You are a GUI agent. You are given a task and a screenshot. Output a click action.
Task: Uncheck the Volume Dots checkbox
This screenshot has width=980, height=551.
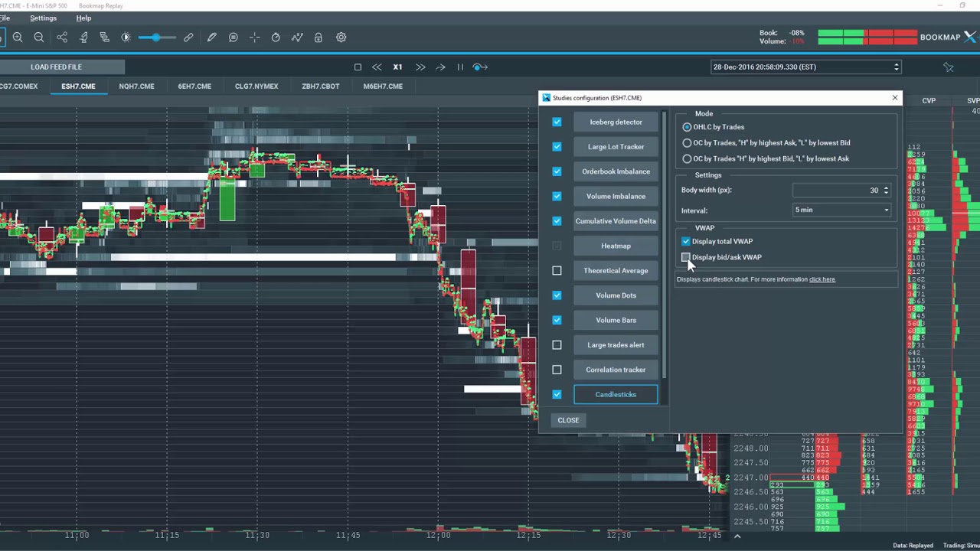[557, 295]
